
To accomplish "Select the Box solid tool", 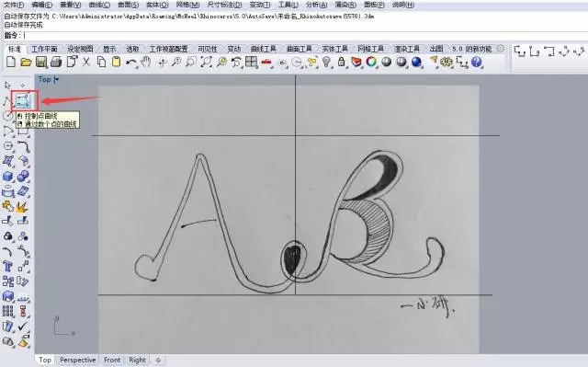I will [x=8, y=177].
